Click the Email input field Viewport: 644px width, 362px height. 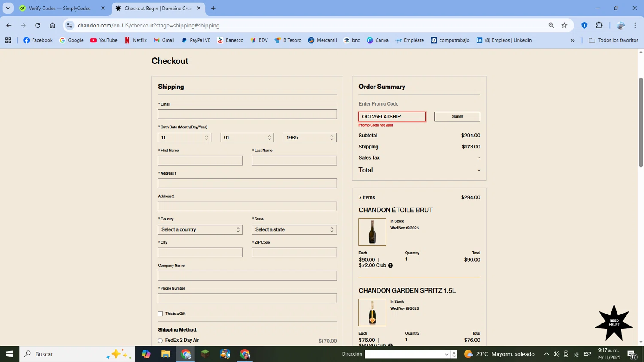click(247, 115)
